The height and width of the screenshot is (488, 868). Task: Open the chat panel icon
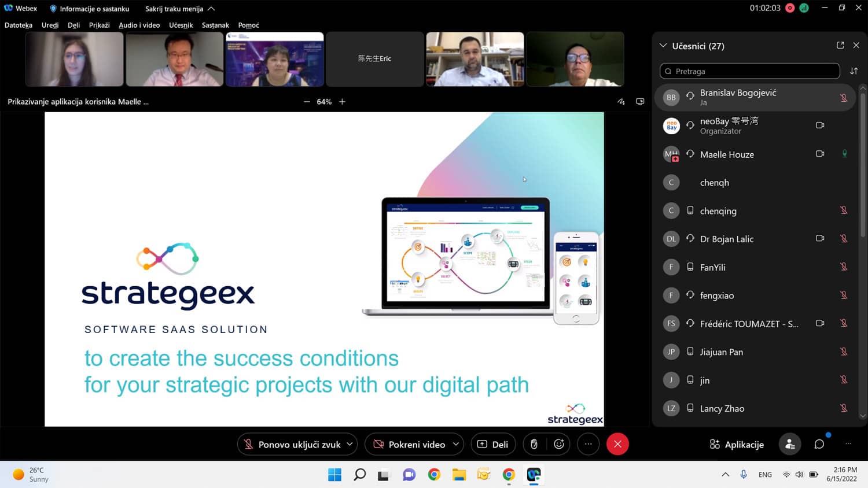click(819, 444)
